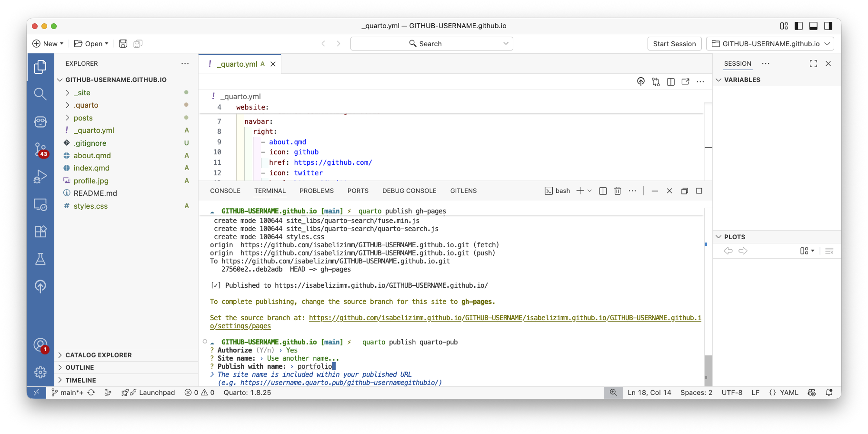Screen dimensions: 868x434
Task: Open Source Control view with 43 badge
Action: 40,150
